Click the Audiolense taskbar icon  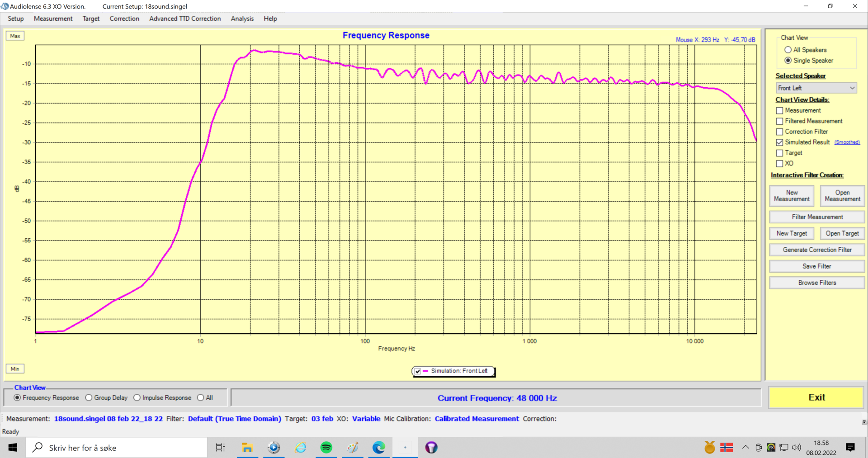coord(405,448)
